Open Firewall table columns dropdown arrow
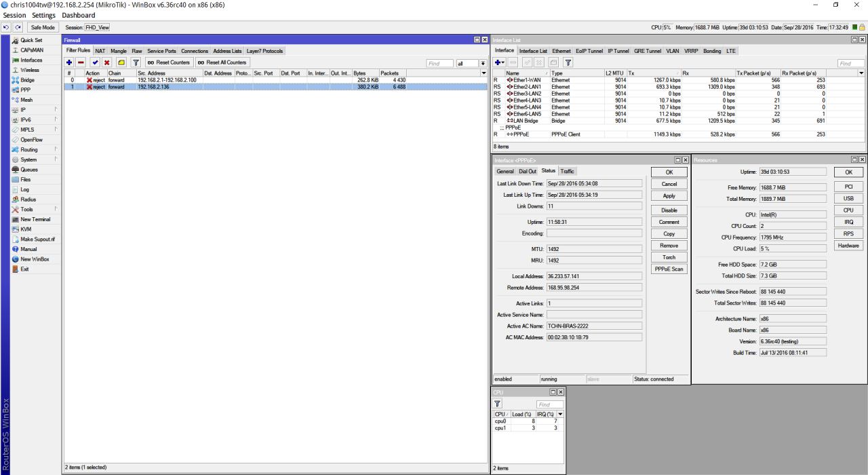868x475 pixels. (484, 73)
